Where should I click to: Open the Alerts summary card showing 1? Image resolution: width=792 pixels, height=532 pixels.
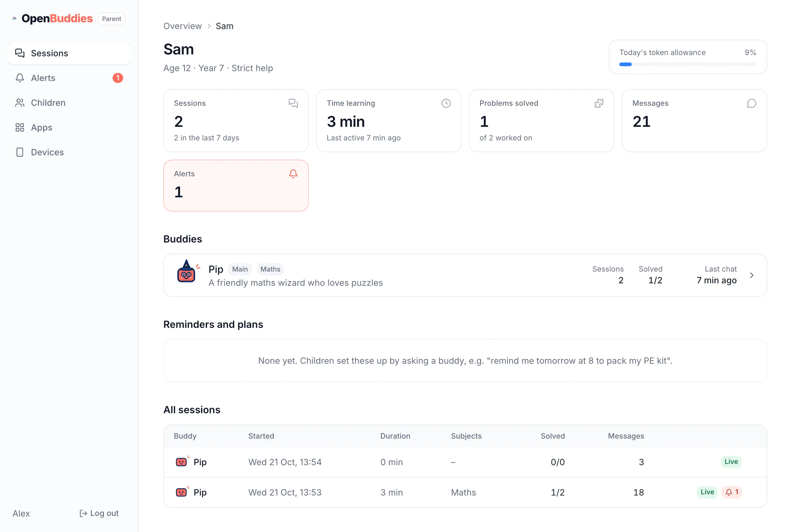coord(236,186)
